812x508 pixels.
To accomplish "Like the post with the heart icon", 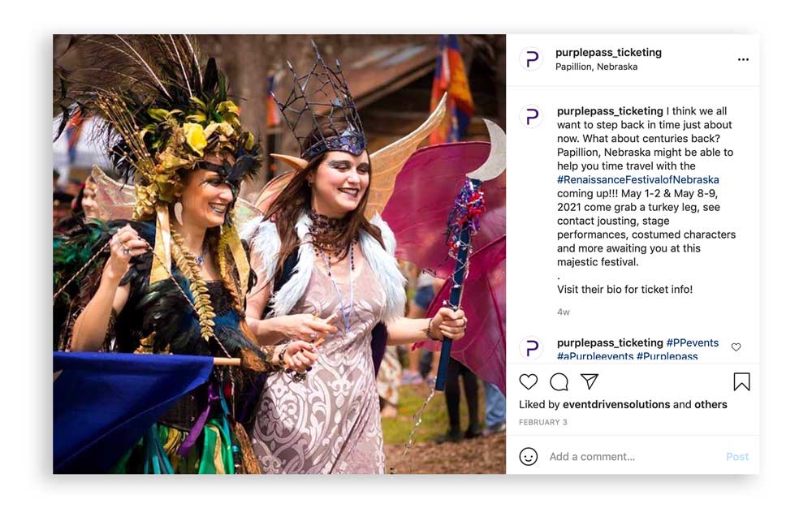I will point(529,381).
